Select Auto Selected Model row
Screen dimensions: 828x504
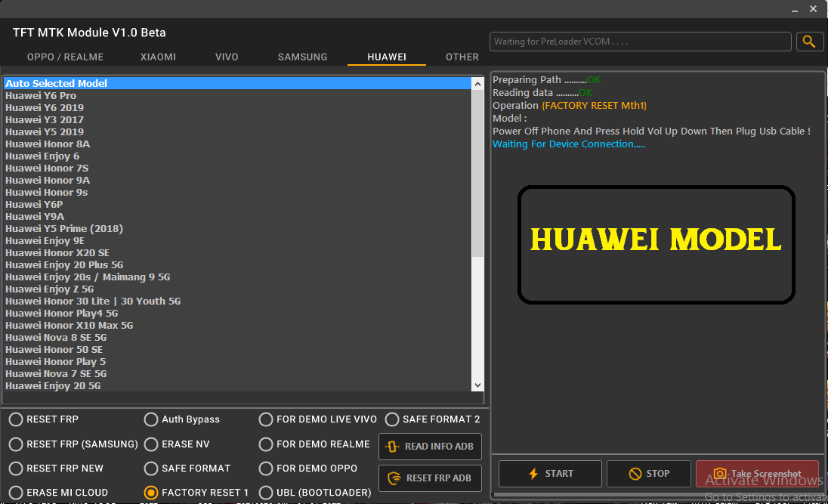coord(237,83)
